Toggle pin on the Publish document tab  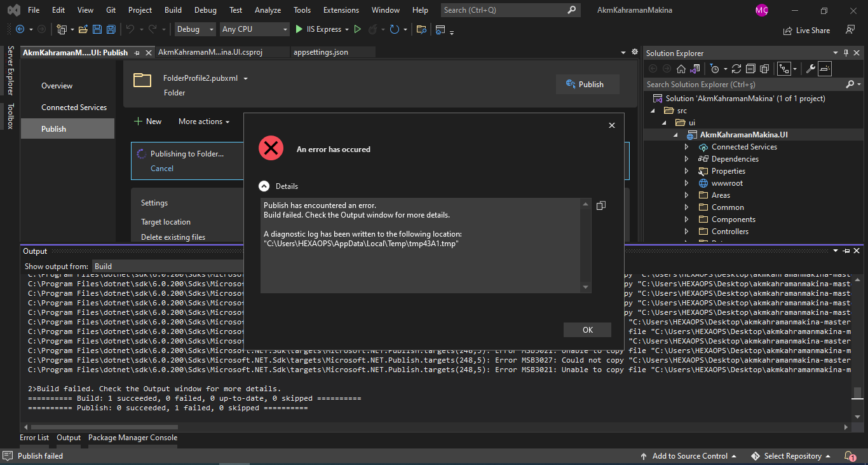(x=137, y=53)
